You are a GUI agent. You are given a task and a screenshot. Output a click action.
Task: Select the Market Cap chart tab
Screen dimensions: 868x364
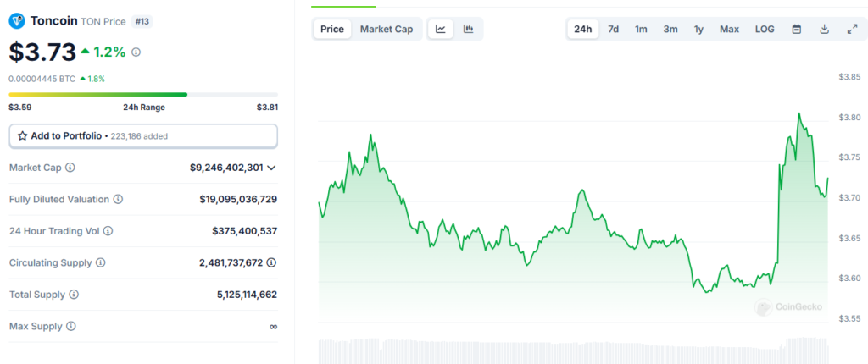pos(387,30)
